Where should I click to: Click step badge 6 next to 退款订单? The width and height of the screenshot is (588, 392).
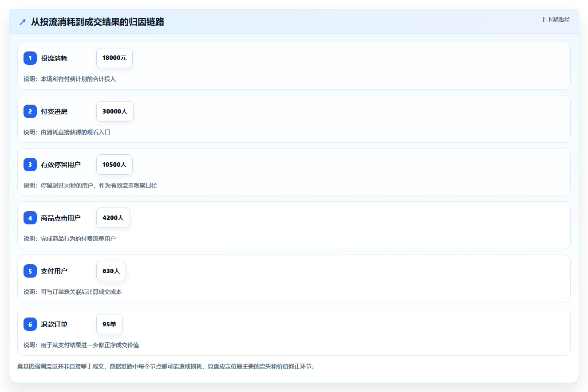30,324
